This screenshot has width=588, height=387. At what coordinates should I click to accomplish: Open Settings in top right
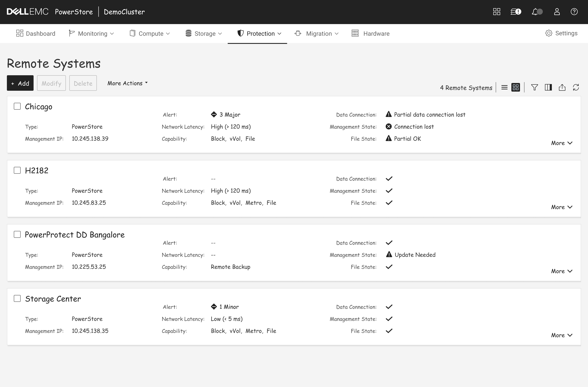pyautogui.click(x=561, y=33)
